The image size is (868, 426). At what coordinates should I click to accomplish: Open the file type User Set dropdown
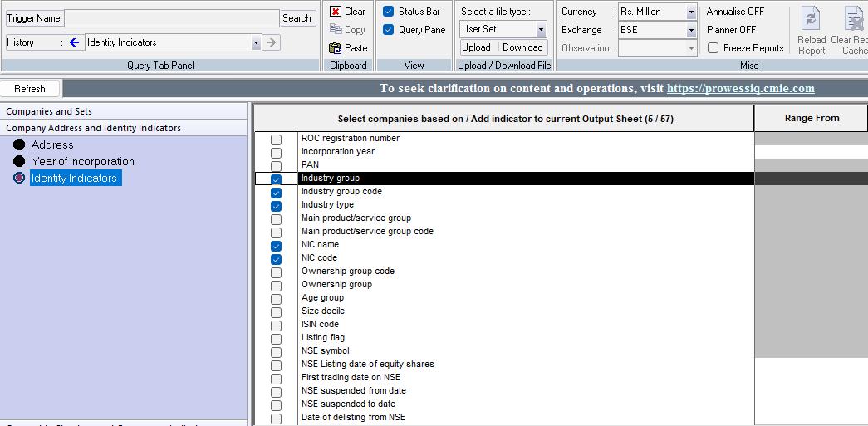tap(541, 29)
